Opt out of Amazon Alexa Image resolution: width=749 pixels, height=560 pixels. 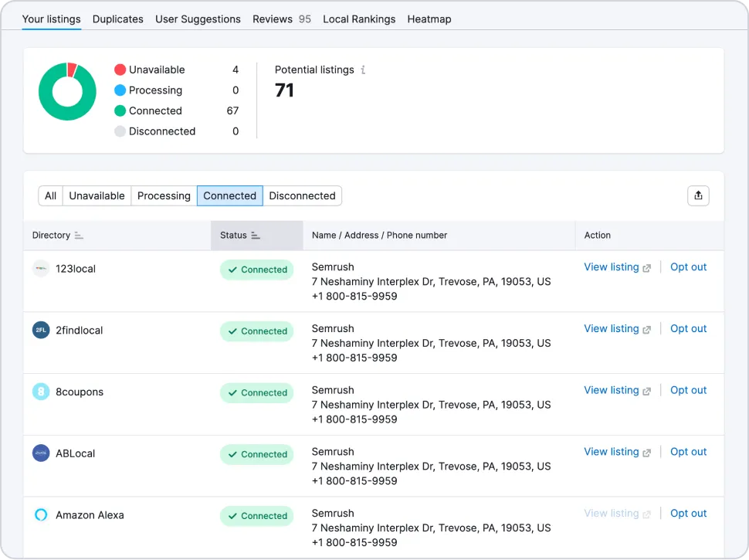pos(688,514)
